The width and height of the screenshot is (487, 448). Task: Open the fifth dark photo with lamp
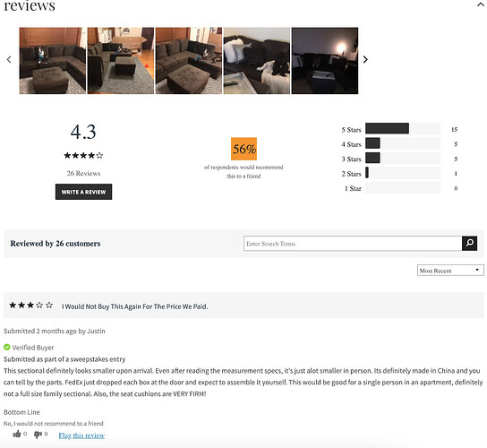click(x=325, y=61)
